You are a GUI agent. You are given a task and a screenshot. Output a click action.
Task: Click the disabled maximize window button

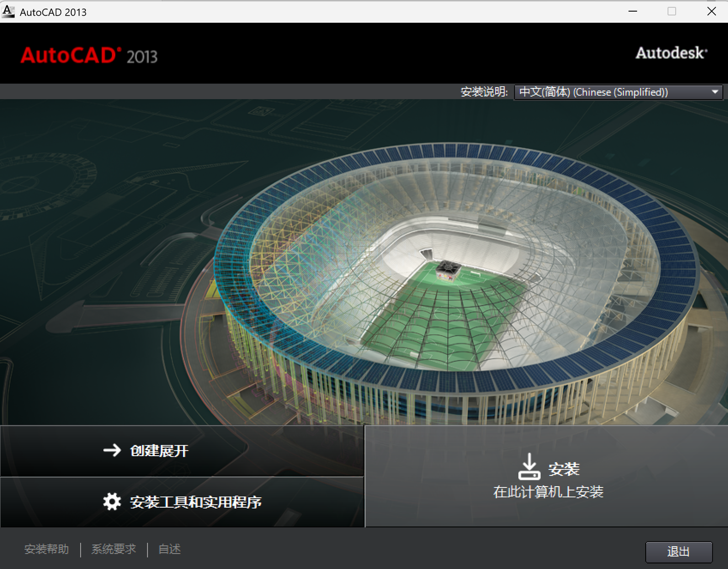click(x=672, y=11)
